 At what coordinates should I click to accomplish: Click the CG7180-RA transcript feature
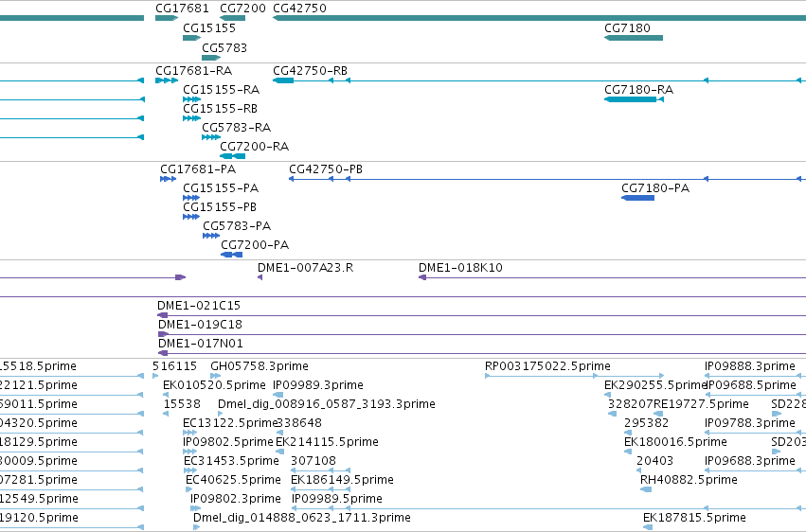pos(634,99)
